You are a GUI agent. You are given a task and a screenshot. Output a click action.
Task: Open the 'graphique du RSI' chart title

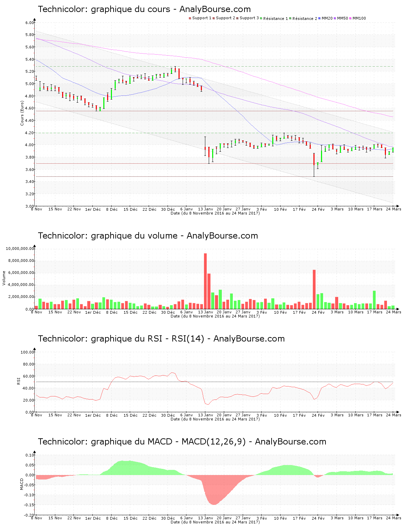[x=161, y=339]
